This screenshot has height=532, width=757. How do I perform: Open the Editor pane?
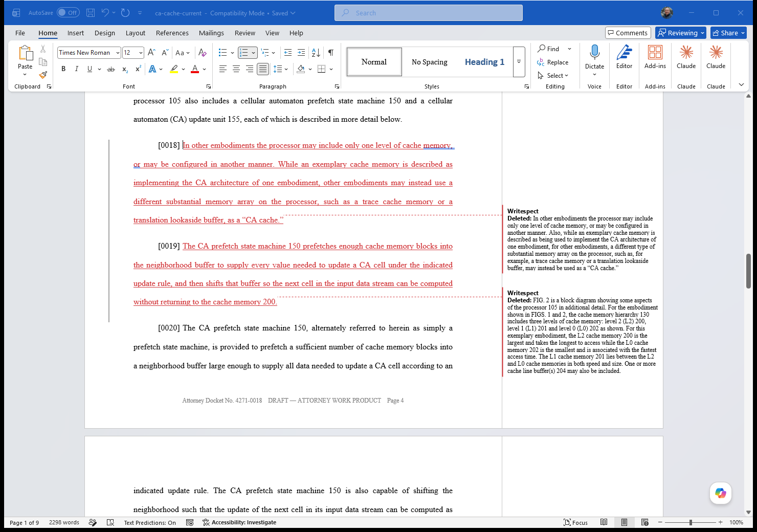[624, 56]
